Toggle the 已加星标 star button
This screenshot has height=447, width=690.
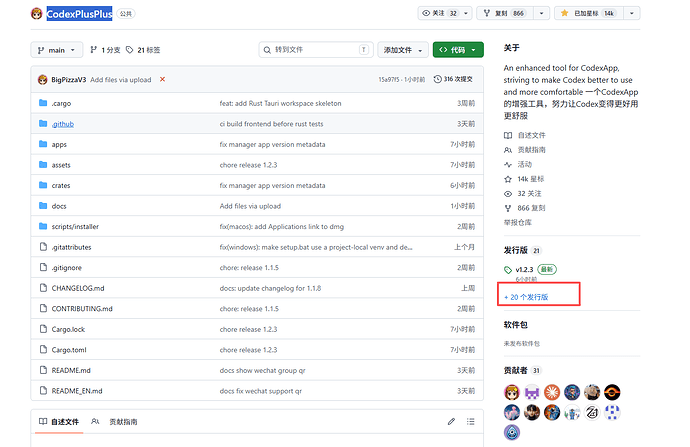(x=589, y=13)
